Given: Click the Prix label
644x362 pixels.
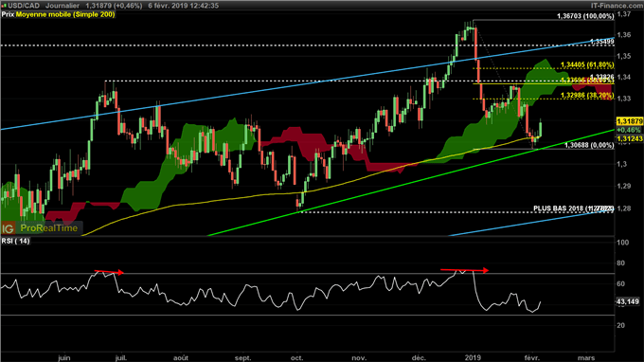Looking at the screenshot, I should 8,14.
